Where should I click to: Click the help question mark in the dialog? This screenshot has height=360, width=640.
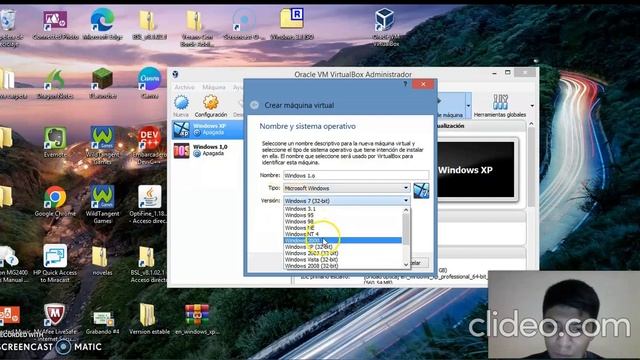point(405,84)
